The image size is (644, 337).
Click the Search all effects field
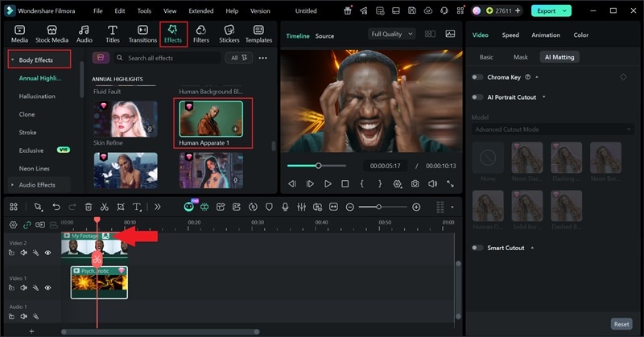pyautogui.click(x=168, y=58)
